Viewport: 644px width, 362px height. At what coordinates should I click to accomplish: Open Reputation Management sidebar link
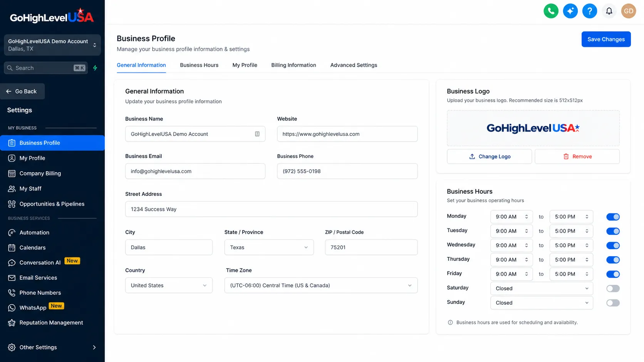(x=51, y=323)
